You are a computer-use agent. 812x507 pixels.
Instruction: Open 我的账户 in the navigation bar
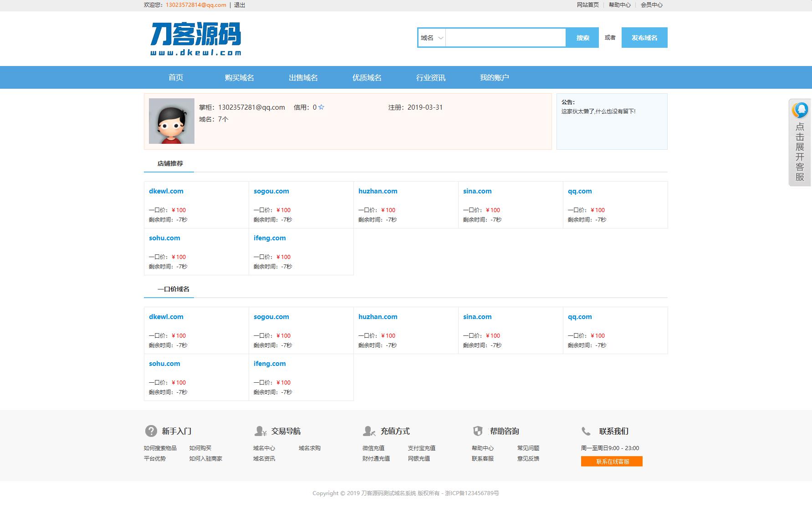click(495, 77)
